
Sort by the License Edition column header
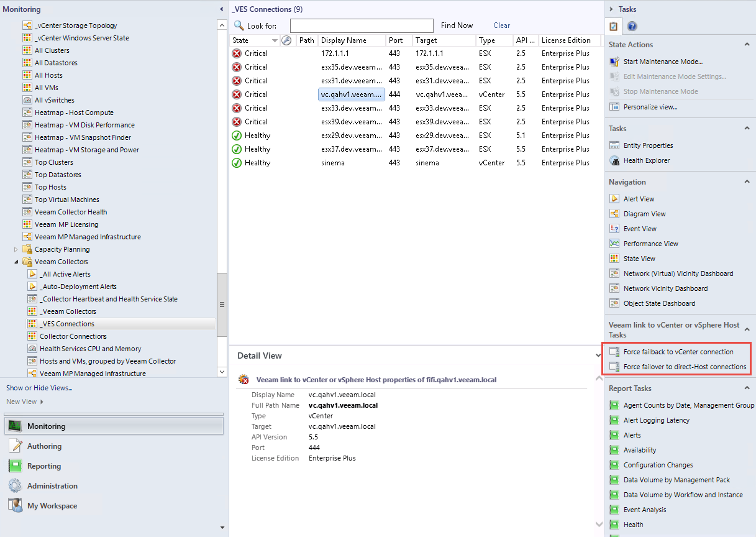570,40
